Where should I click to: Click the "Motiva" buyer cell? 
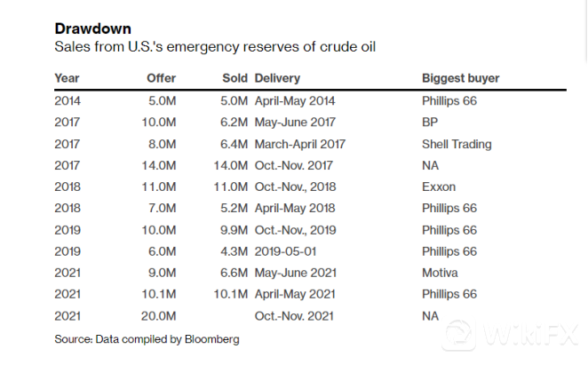440,272
